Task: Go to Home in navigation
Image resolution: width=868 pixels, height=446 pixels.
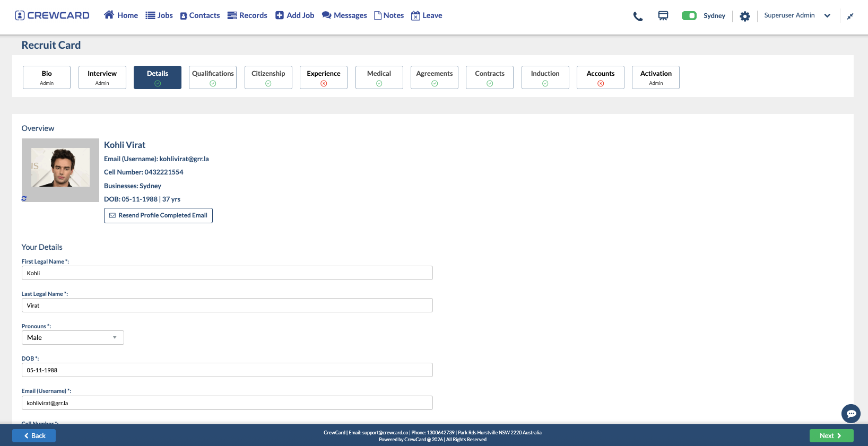Action: pyautogui.click(x=121, y=15)
